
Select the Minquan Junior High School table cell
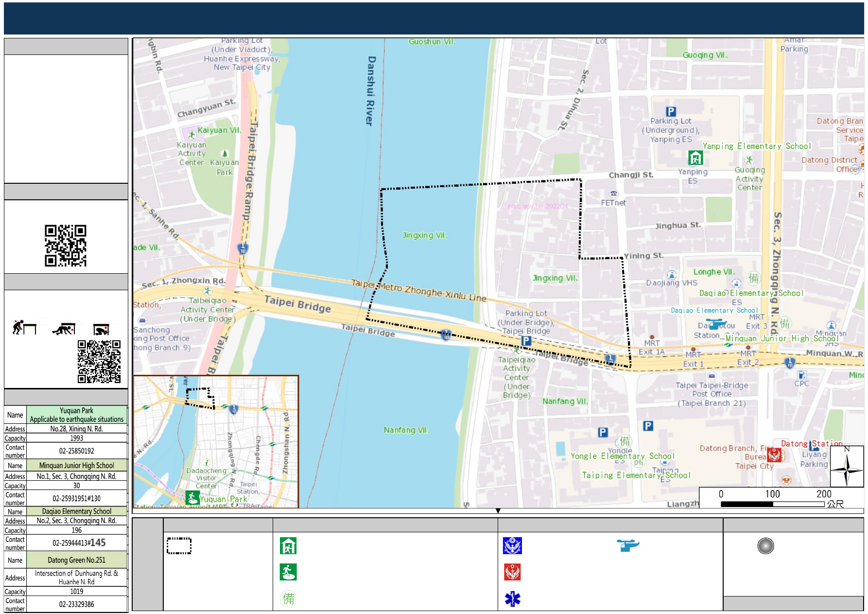click(77, 465)
